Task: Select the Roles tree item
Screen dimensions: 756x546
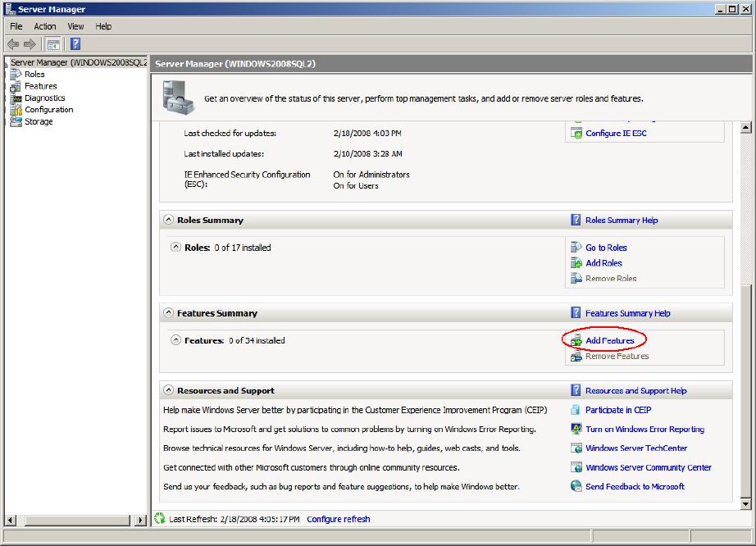Action: pos(34,75)
